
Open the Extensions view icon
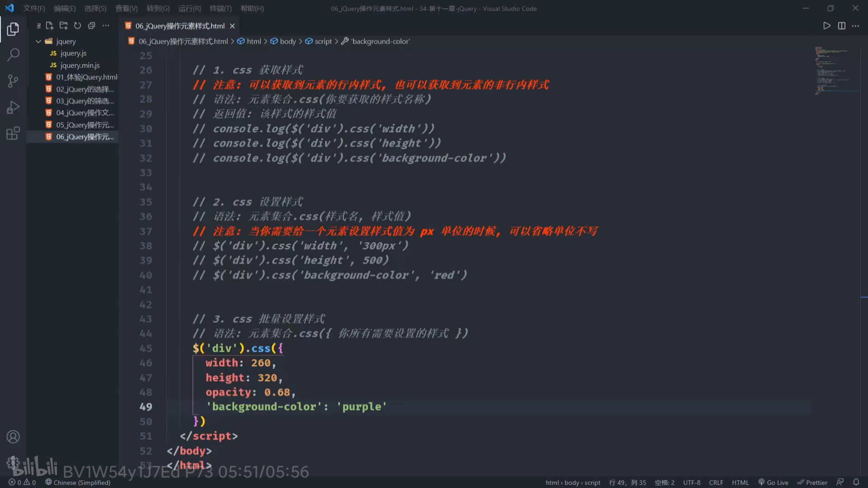tap(13, 133)
